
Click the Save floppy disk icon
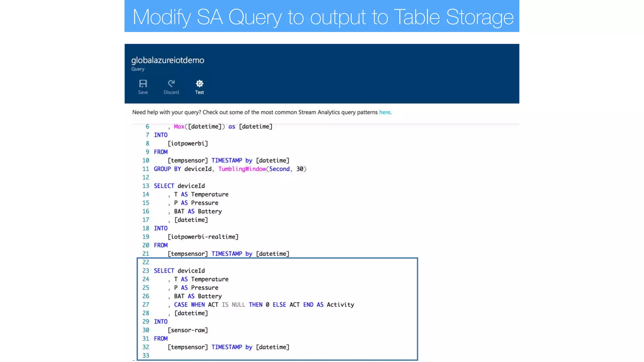143,84
